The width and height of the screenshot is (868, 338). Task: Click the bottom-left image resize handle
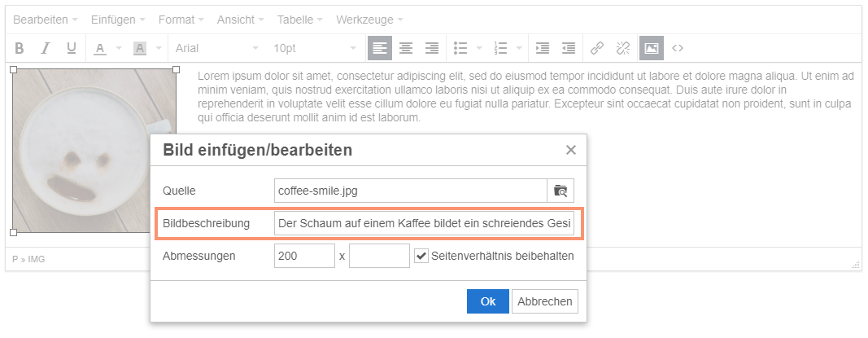[13, 232]
